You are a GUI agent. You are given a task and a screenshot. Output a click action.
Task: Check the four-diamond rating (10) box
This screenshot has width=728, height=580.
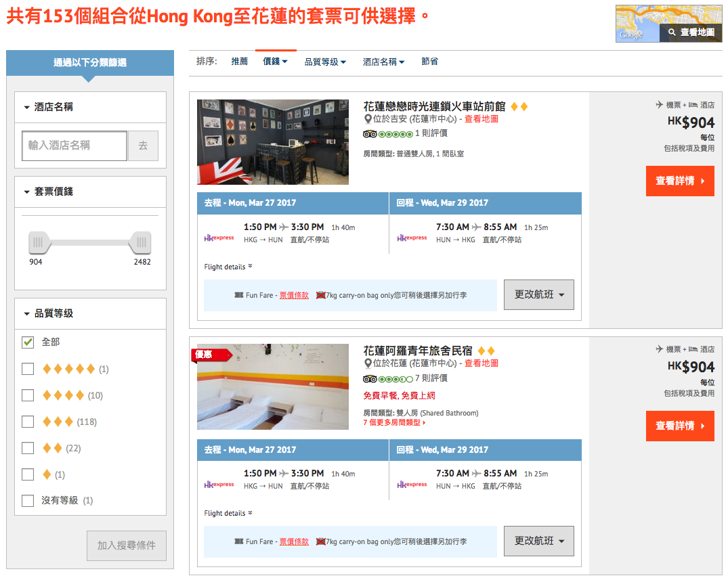pos(28,395)
